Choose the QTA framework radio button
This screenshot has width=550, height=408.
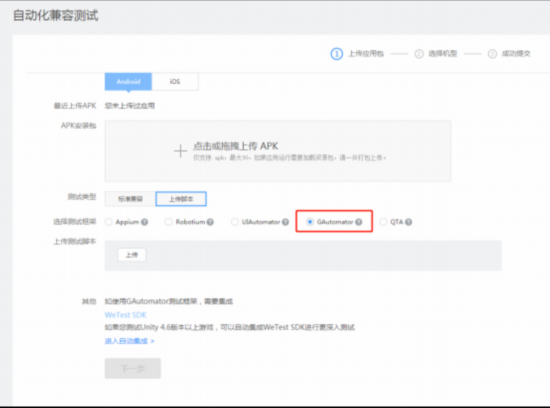pos(383,222)
